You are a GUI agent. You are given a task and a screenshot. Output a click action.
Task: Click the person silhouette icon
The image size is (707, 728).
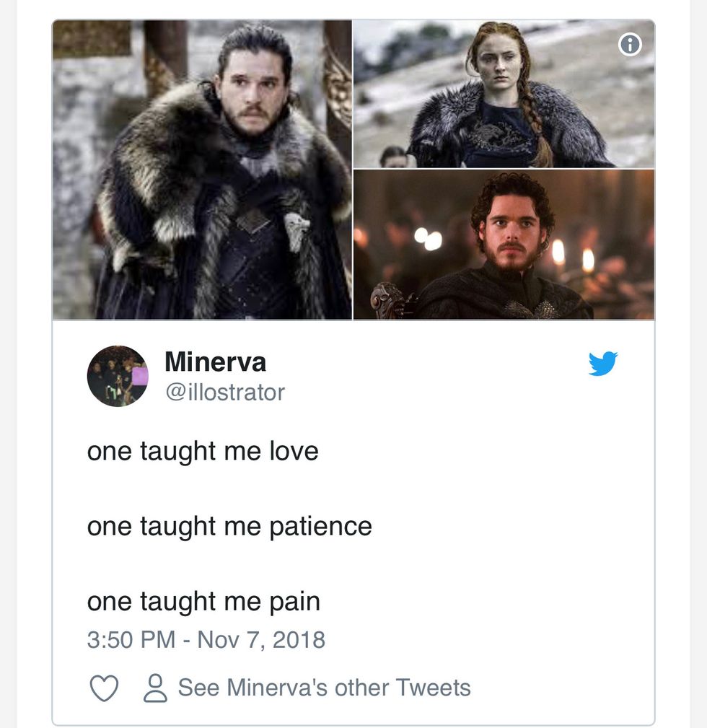click(154, 688)
